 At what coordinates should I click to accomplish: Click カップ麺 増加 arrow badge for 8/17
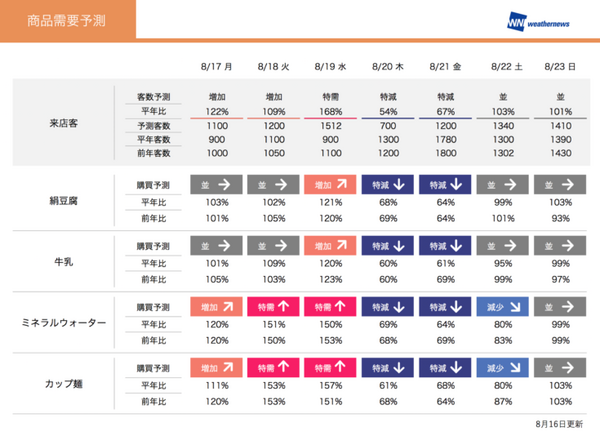pyautogui.click(x=215, y=369)
